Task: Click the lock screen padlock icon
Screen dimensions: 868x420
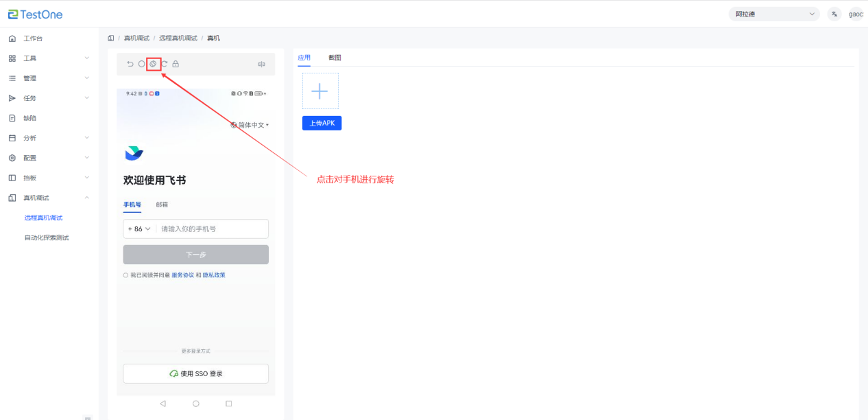Action: coord(176,64)
